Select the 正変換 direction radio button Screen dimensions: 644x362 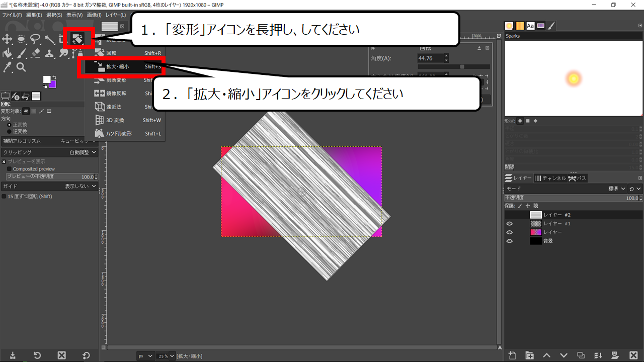(x=9, y=125)
